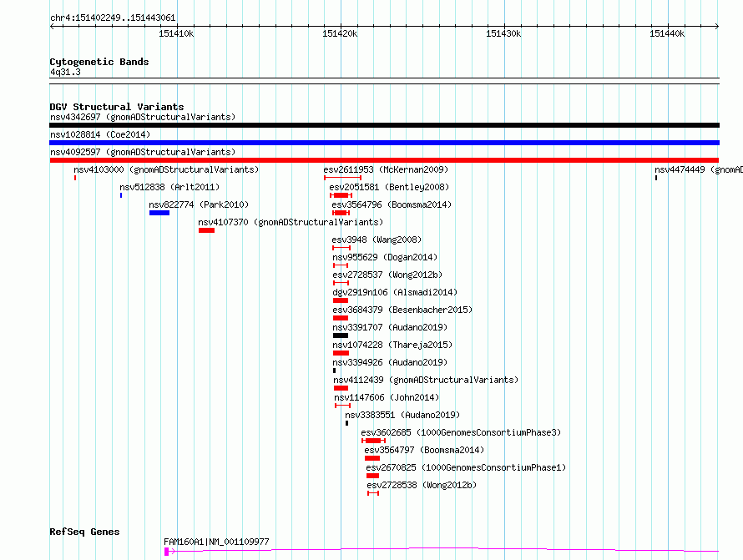Click nsv3394926 (Audano2019) label

point(390,362)
